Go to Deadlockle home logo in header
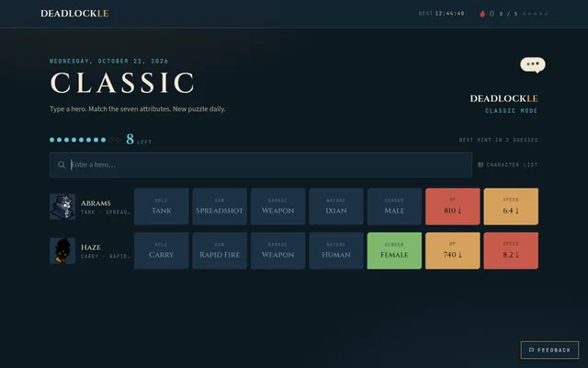The height and width of the screenshot is (368, 588). [x=74, y=14]
